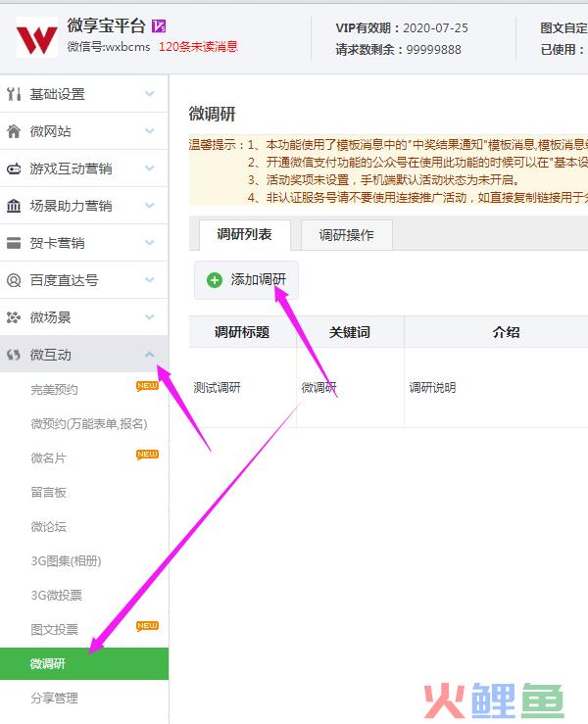Click the VIP有效期 2020-07-25 text
This screenshot has height=724, width=588.
point(402,28)
